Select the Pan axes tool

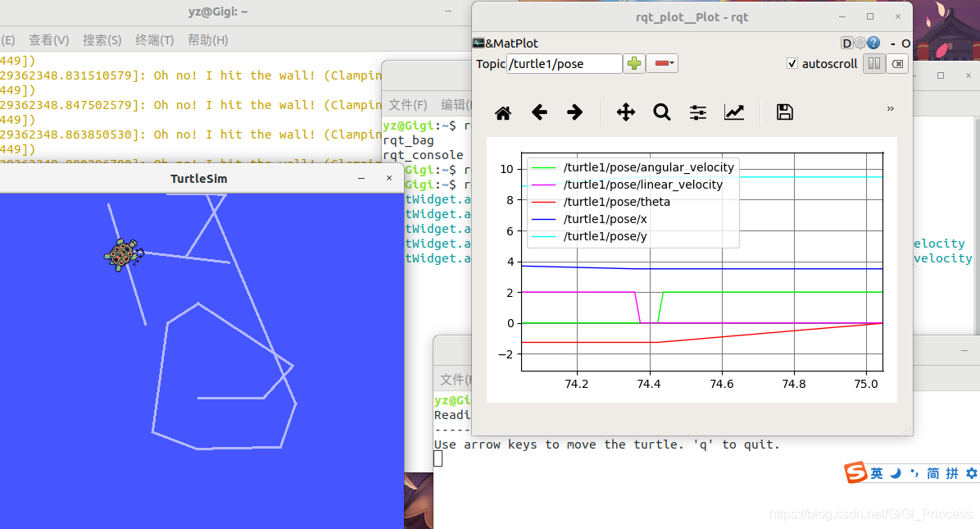[x=626, y=112]
